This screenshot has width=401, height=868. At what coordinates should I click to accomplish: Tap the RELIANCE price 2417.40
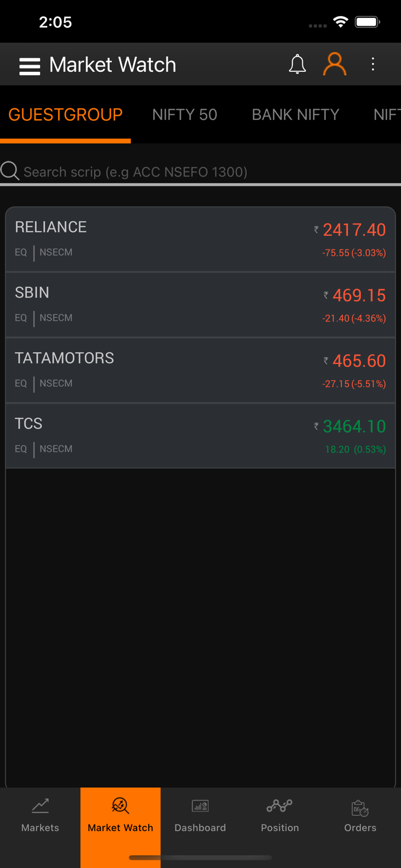pyautogui.click(x=354, y=230)
